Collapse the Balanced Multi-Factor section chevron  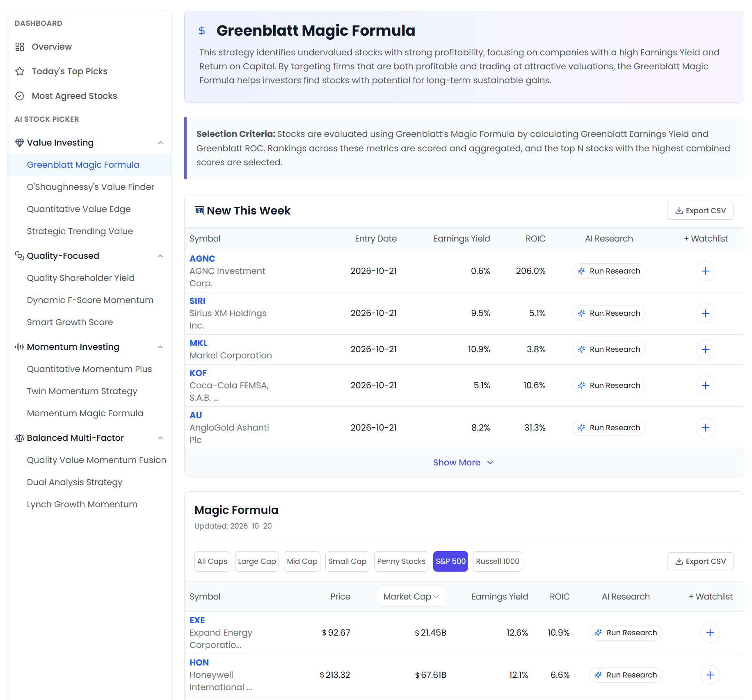[160, 438]
